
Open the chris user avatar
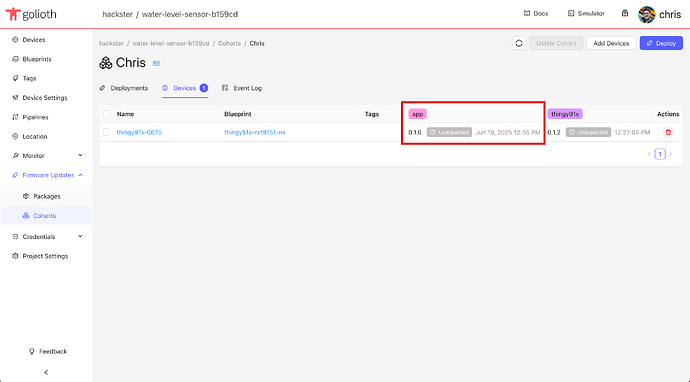[x=647, y=15]
